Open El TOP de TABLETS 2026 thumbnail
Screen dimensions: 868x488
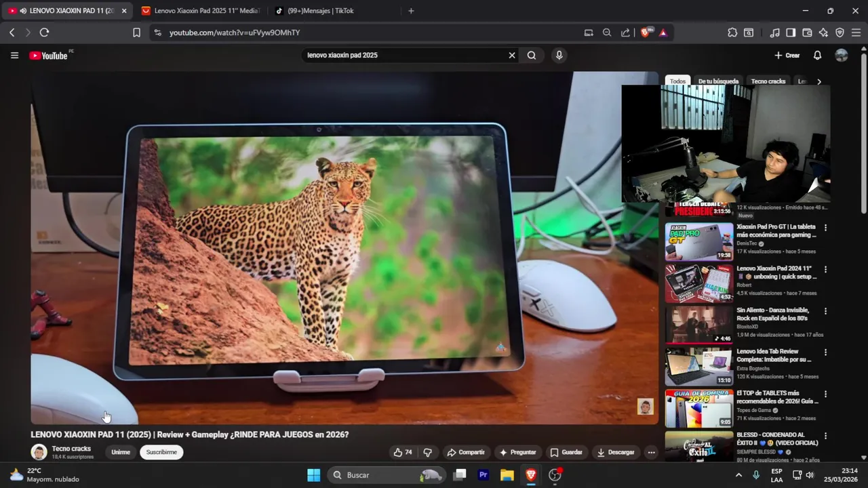[698, 407]
